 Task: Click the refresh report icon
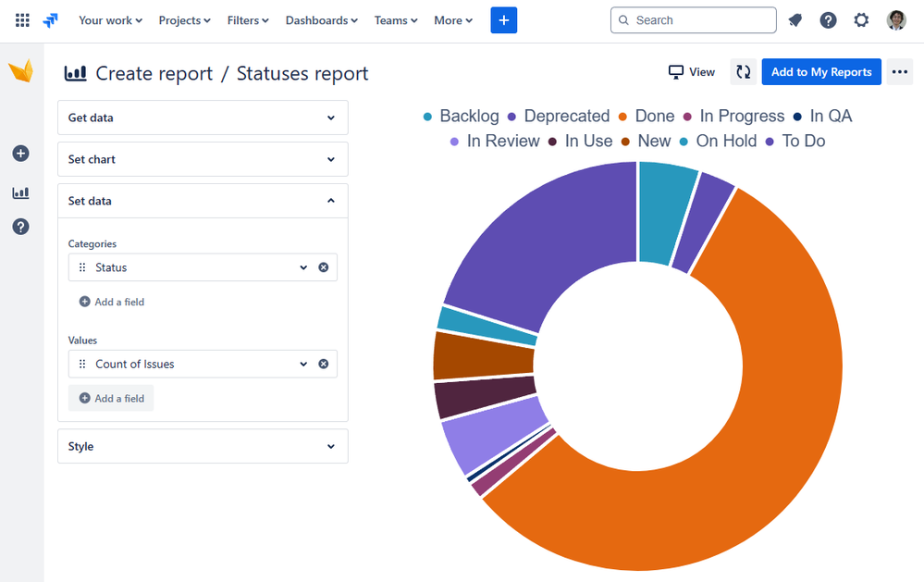[x=743, y=72]
